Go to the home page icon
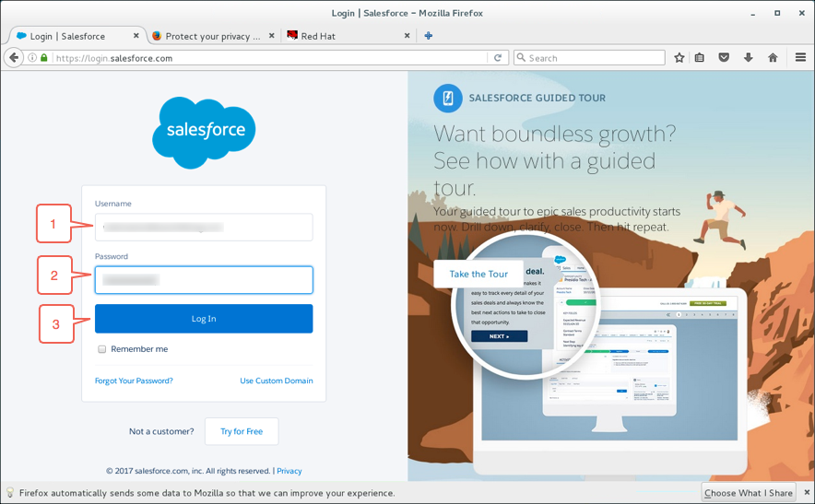 [x=773, y=58]
